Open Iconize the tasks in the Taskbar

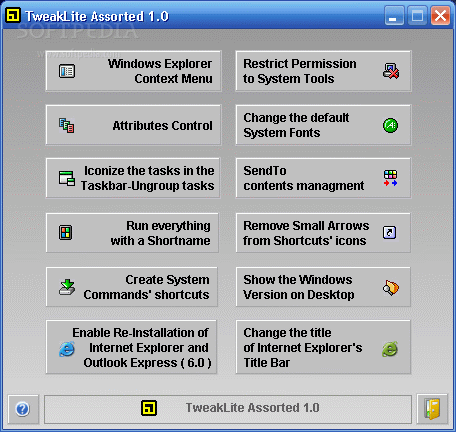133,178
